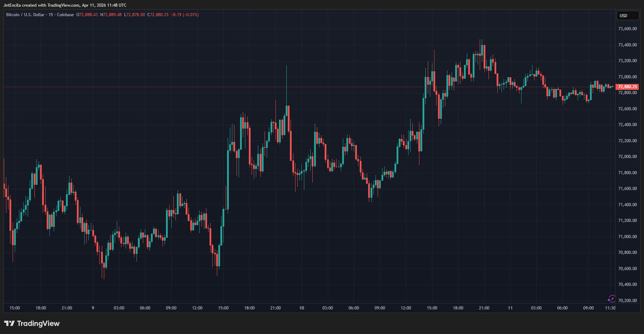
Task: Select the 11:30 time axis label
Action: pos(610,308)
